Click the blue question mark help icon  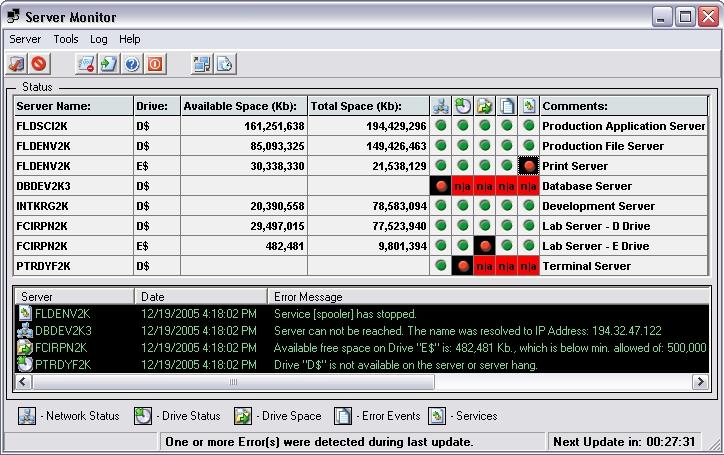pyautogui.click(x=132, y=64)
